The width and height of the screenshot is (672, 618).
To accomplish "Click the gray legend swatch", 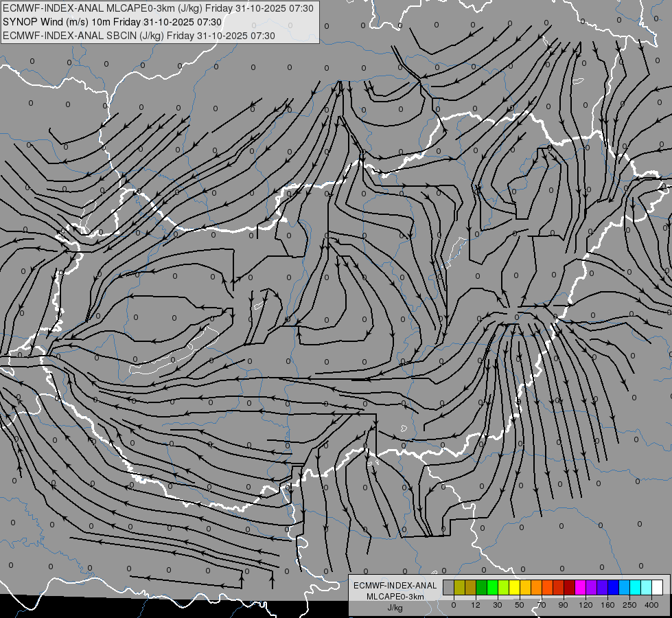I will [449, 587].
